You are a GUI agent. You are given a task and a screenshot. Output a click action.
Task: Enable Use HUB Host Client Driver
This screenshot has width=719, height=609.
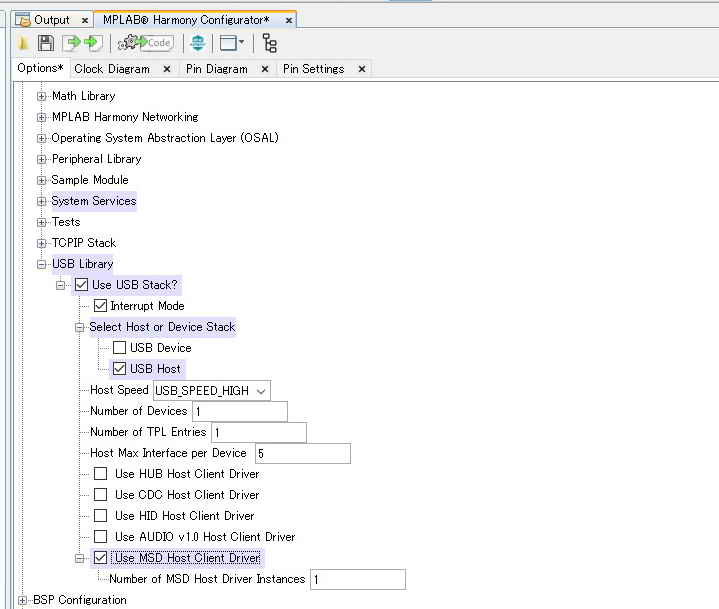(100, 474)
